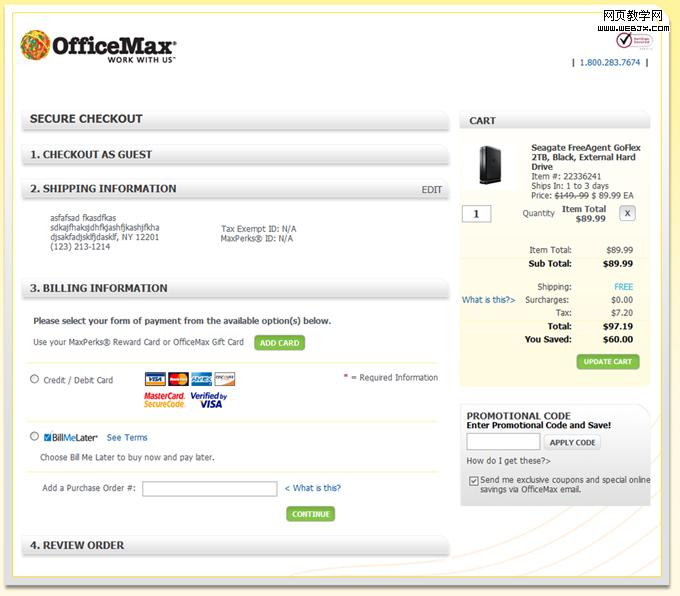Viewport: 680px width, 596px height.
Task: Click the American Express card icon
Action: click(x=201, y=379)
